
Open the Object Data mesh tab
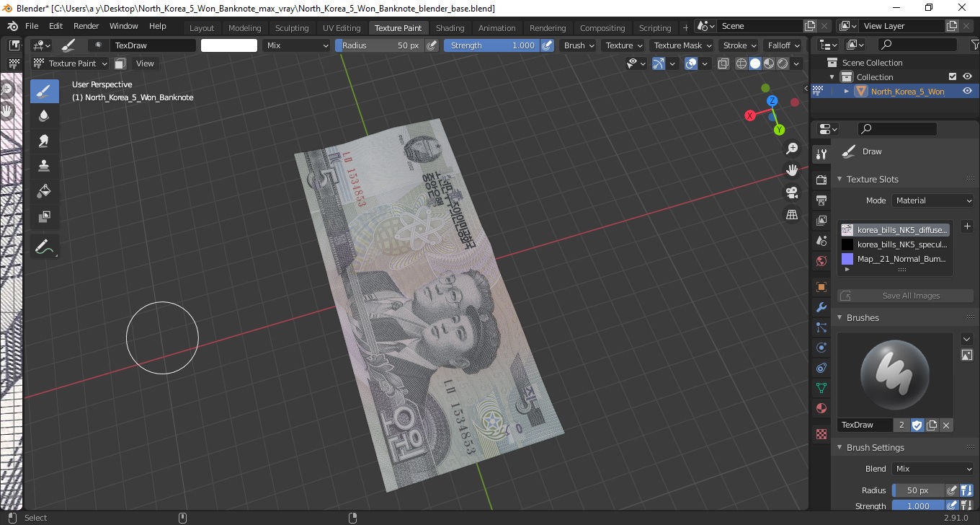[x=821, y=388]
